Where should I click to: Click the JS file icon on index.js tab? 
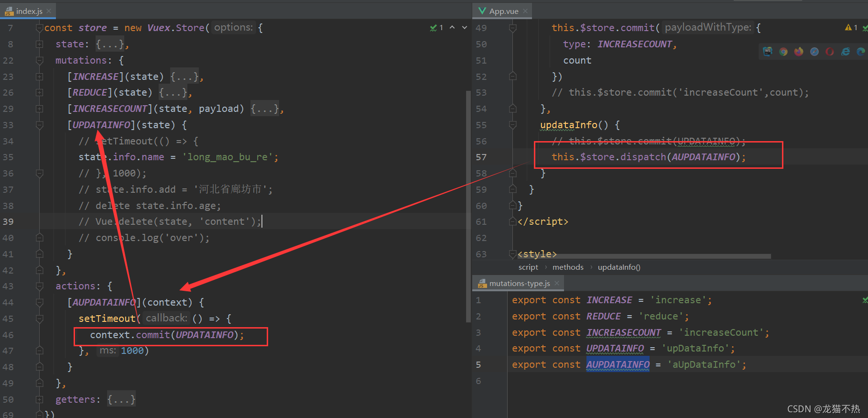9,11
